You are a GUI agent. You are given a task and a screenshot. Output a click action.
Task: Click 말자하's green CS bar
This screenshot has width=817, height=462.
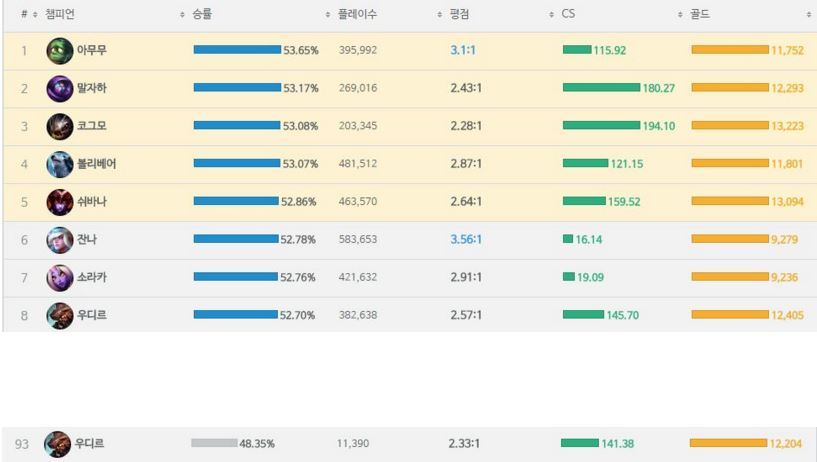601,89
